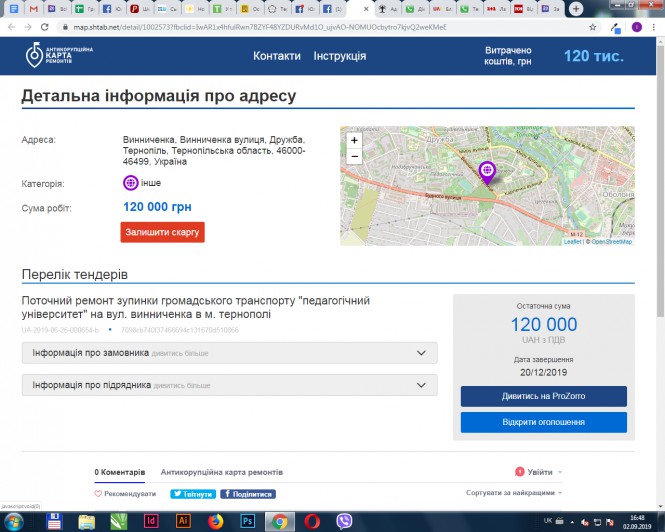Open Сортувати за найкращими dropdown
Viewport: 665px width, 532px height.
pos(513,493)
